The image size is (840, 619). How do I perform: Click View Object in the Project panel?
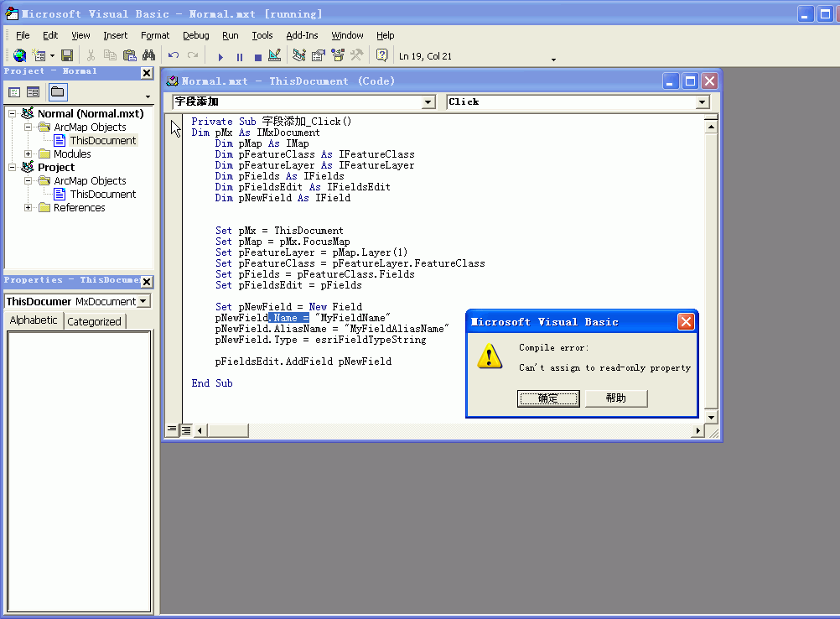point(34,92)
